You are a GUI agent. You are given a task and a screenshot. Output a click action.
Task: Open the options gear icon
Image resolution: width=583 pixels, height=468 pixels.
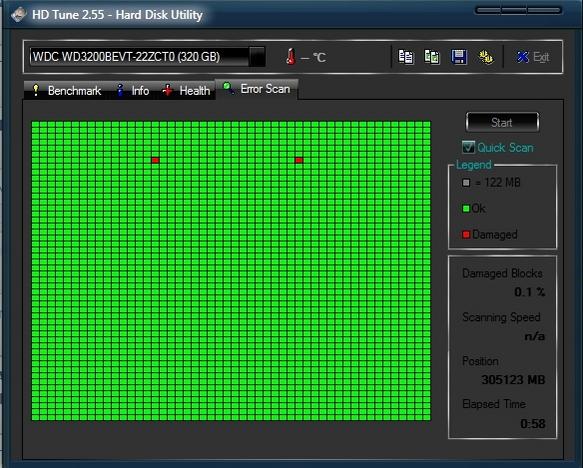click(x=486, y=57)
